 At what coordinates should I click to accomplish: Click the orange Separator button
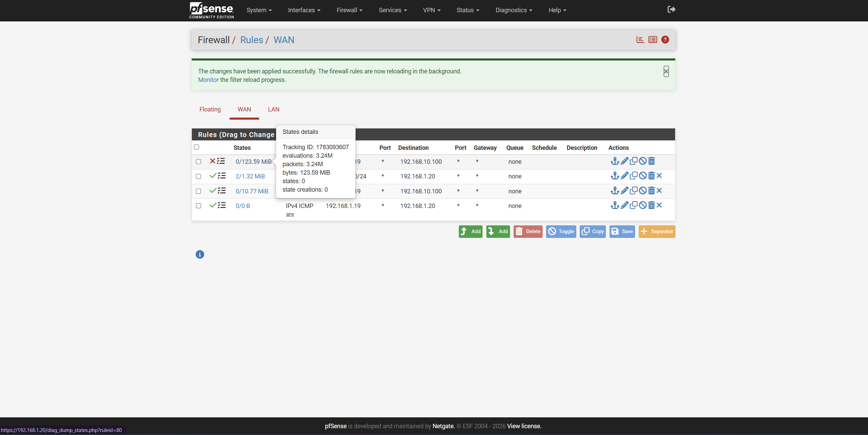tap(657, 231)
